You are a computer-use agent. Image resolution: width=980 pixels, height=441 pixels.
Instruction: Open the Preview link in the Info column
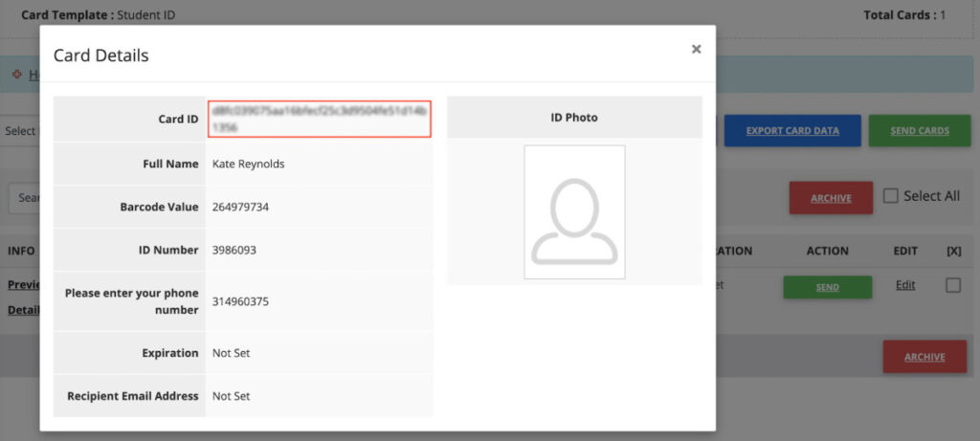21,285
